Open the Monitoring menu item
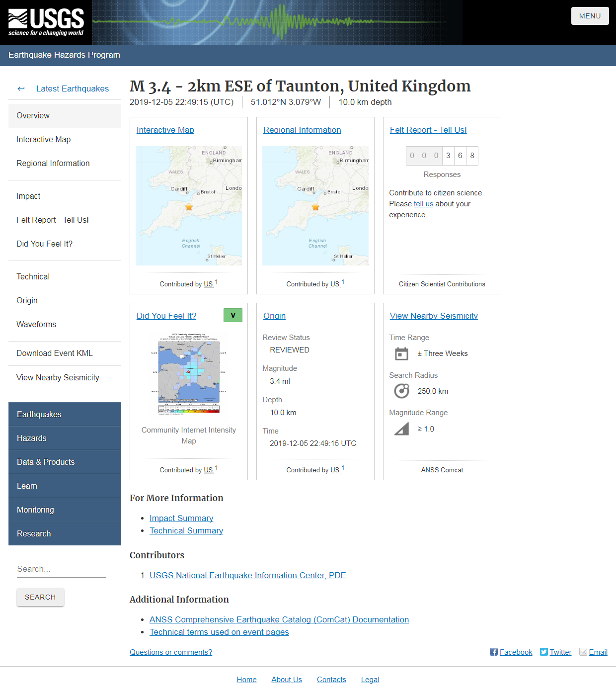 click(x=35, y=510)
